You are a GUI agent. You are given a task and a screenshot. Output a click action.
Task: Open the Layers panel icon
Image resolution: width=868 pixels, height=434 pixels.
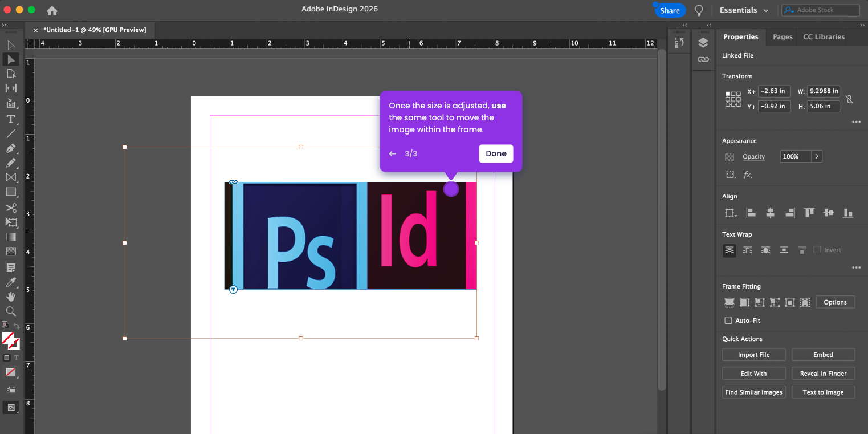(x=703, y=43)
